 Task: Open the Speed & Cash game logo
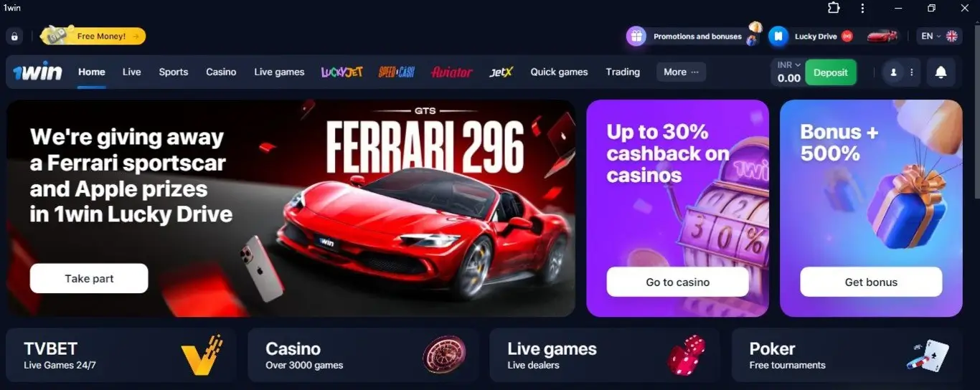(396, 72)
